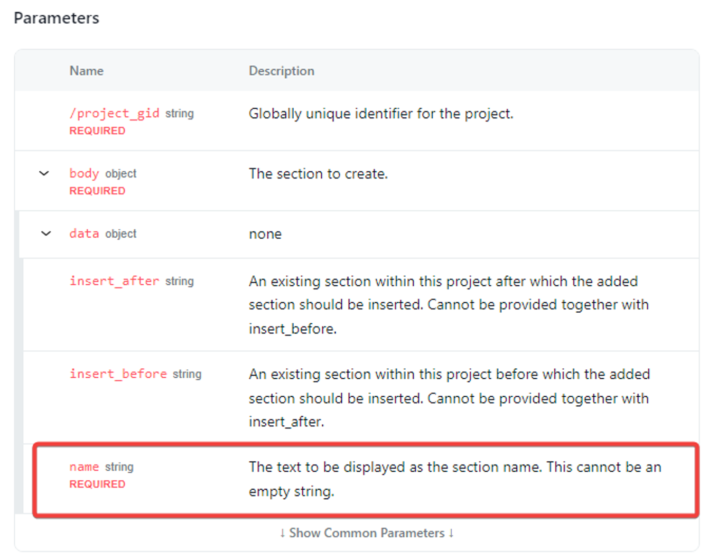Click the insert_before description text
The height and width of the screenshot is (560, 708).
[449, 397]
